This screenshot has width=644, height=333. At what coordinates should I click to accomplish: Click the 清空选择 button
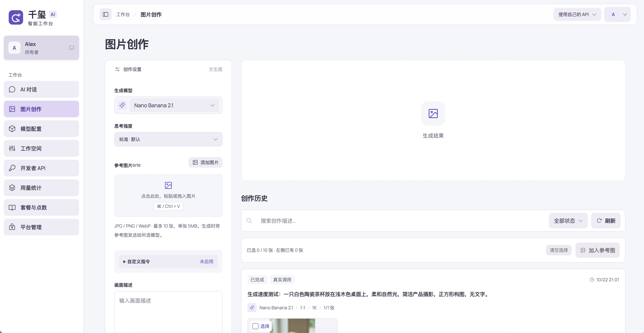point(558,250)
